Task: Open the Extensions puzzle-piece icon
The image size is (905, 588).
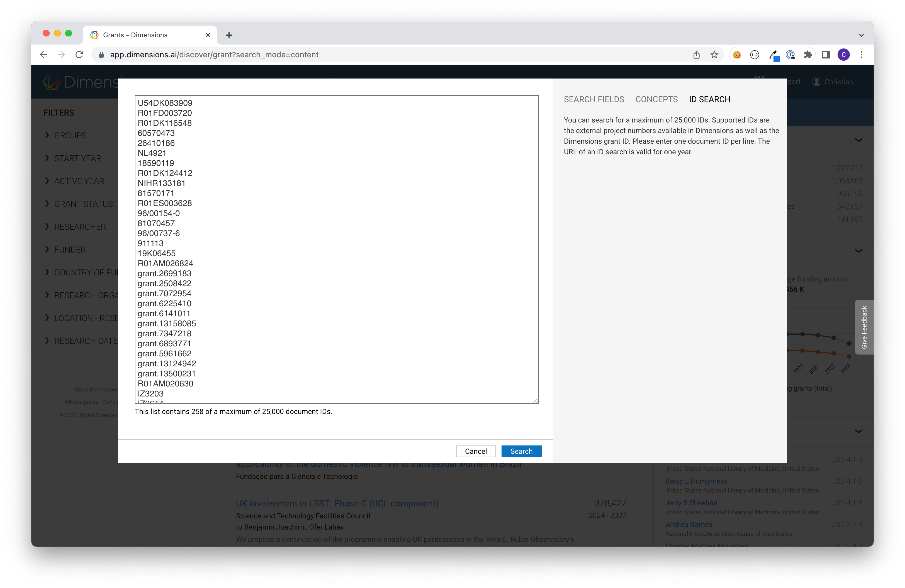Action: 808,55
